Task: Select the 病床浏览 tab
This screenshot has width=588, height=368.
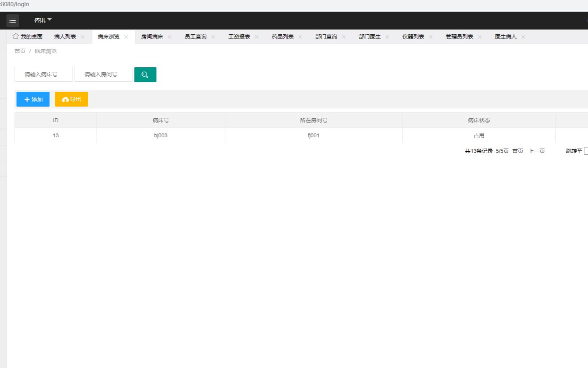Action: tap(108, 37)
